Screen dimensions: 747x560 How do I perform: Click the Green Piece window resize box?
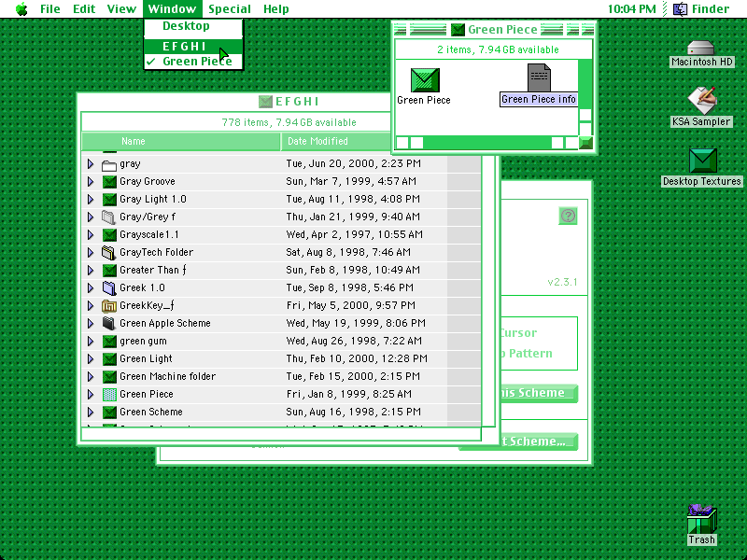(x=586, y=143)
